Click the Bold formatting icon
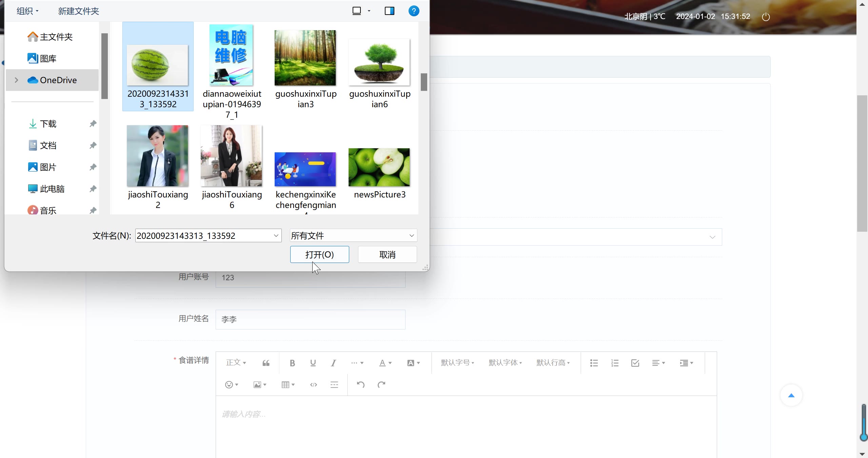The height and width of the screenshot is (458, 868). (x=292, y=363)
